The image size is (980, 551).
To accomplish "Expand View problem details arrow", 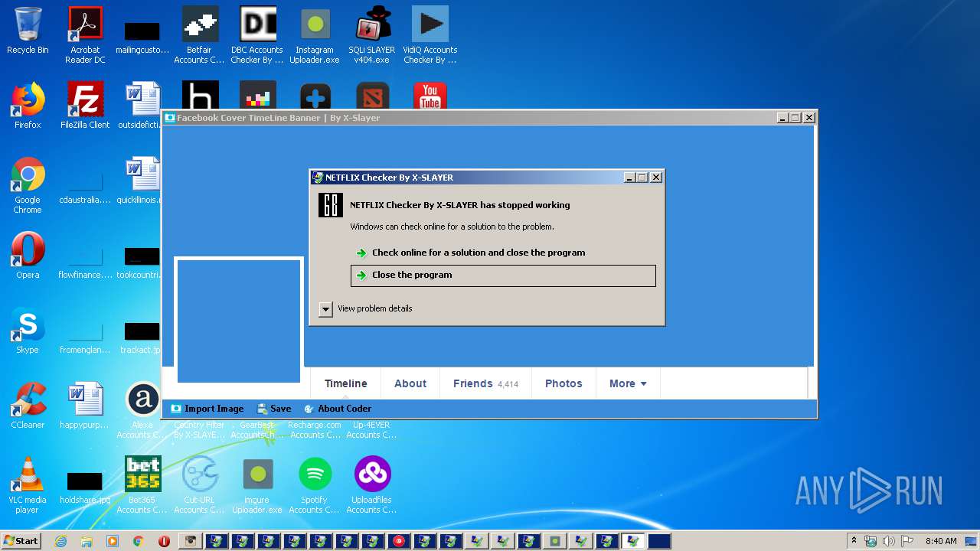I will point(325,308).
